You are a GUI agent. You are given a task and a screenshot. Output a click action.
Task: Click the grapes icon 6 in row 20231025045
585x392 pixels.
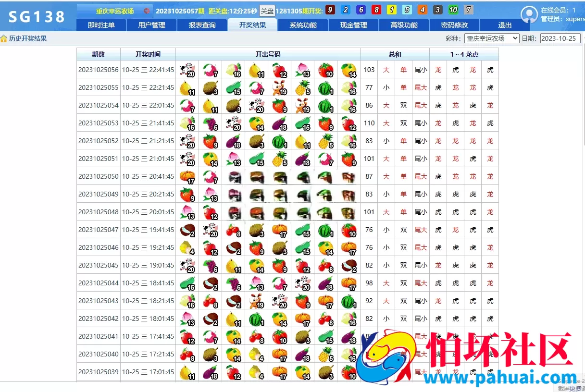point(210,266)
